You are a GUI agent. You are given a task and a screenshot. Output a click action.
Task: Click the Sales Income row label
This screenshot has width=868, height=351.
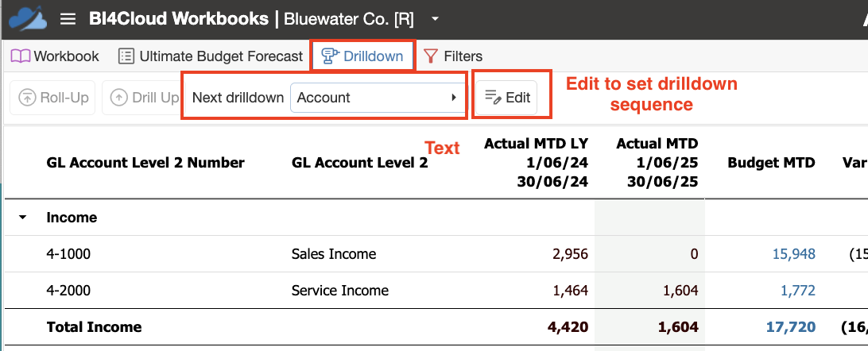(334, 254)
